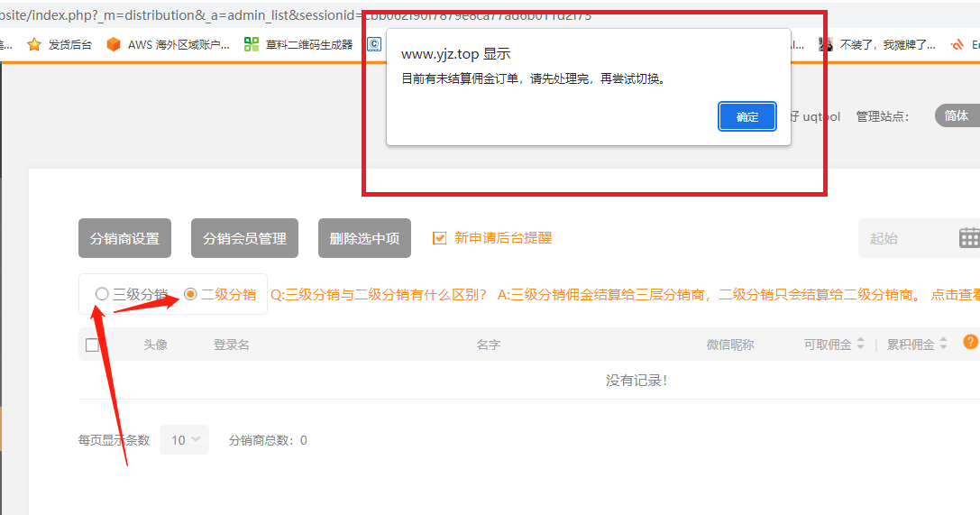
Task: Expand the per-page count dropdown showing 10
Action: pyautogui.click(x=184, y=440)
